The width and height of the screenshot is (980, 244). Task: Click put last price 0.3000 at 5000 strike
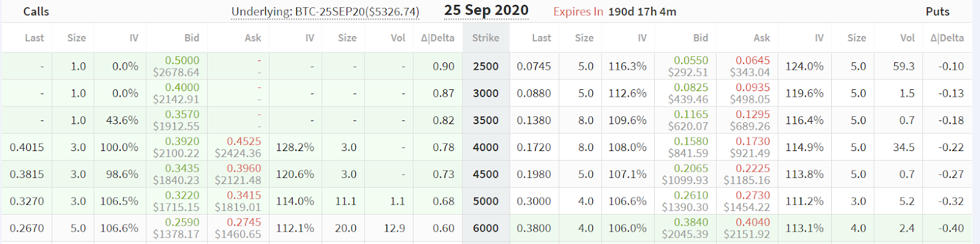tap(534, 201)
